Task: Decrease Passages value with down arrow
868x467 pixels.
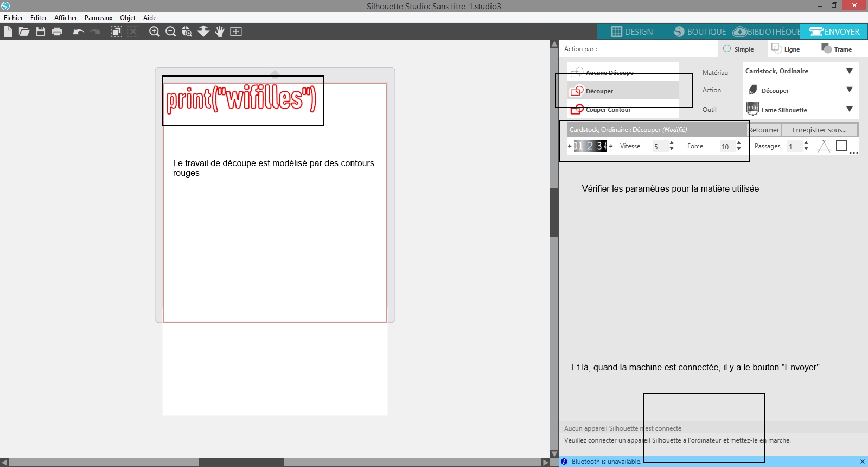Action: (806, 149)
